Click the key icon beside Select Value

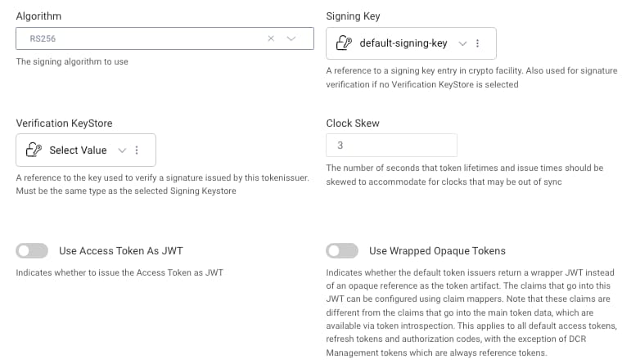(x=34, y=151)
